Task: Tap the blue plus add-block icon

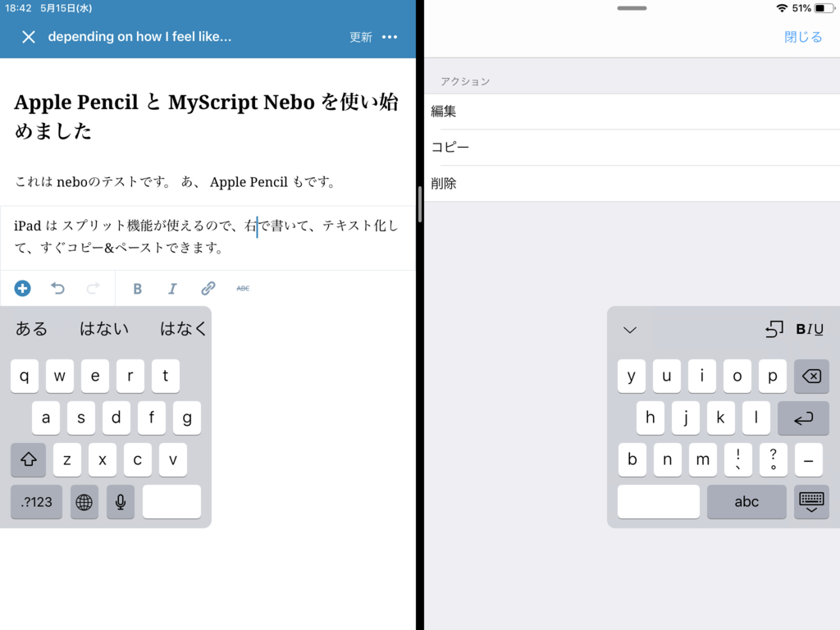Action: [x=22, y=288]
